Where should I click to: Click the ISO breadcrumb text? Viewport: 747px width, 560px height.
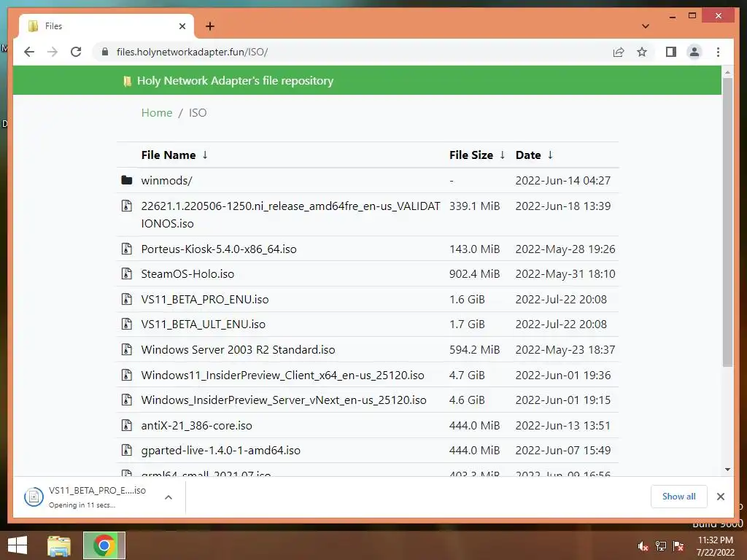[x=198, y=113]
